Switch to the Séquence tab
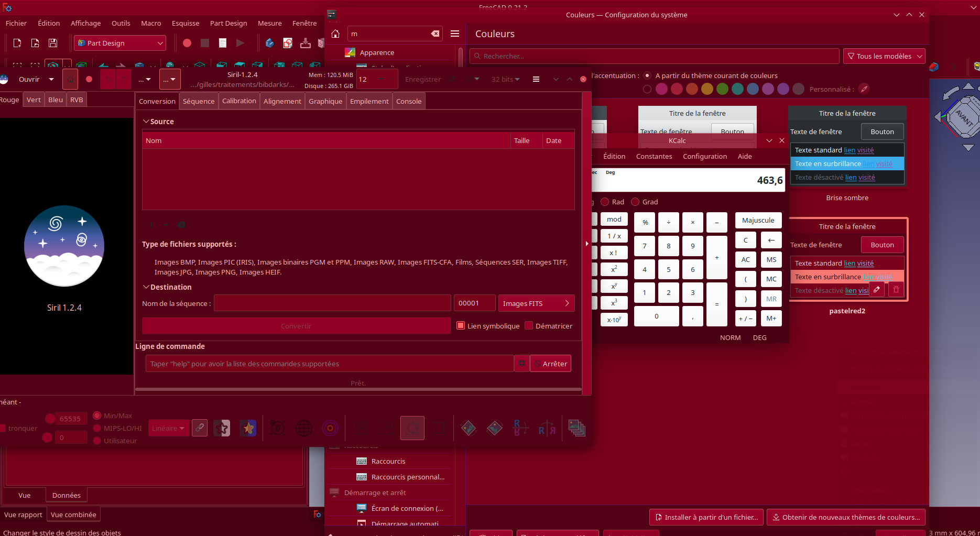The width and height of the screenshot is (980, 536). coord(199,101)
